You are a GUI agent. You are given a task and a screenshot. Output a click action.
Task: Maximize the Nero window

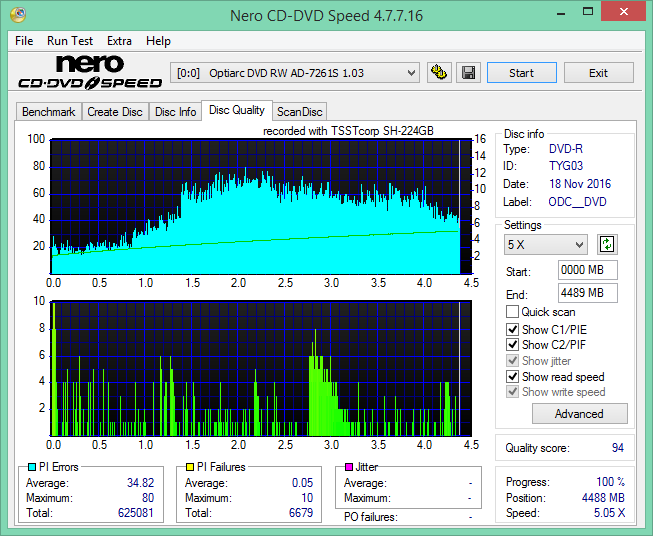tap(588, 12)
